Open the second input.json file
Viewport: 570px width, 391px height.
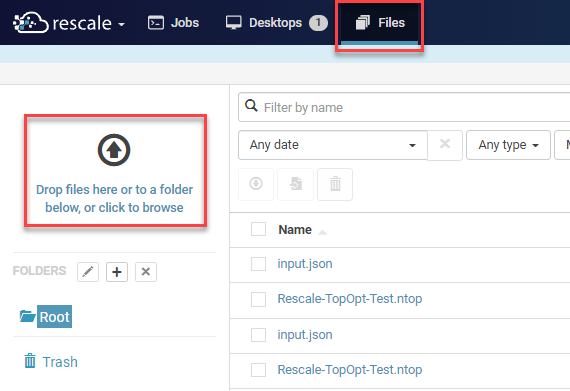click(305, 335)
